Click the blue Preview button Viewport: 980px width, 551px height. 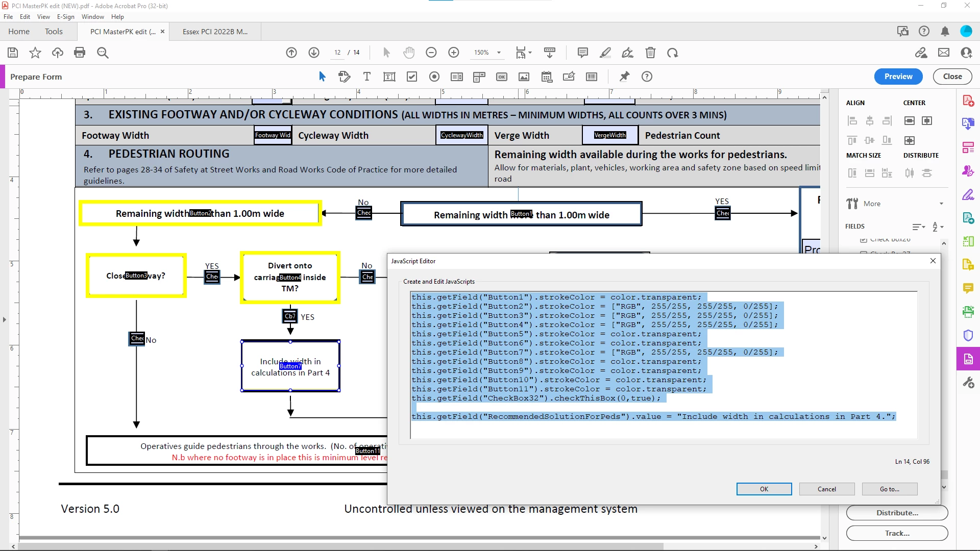898,77
